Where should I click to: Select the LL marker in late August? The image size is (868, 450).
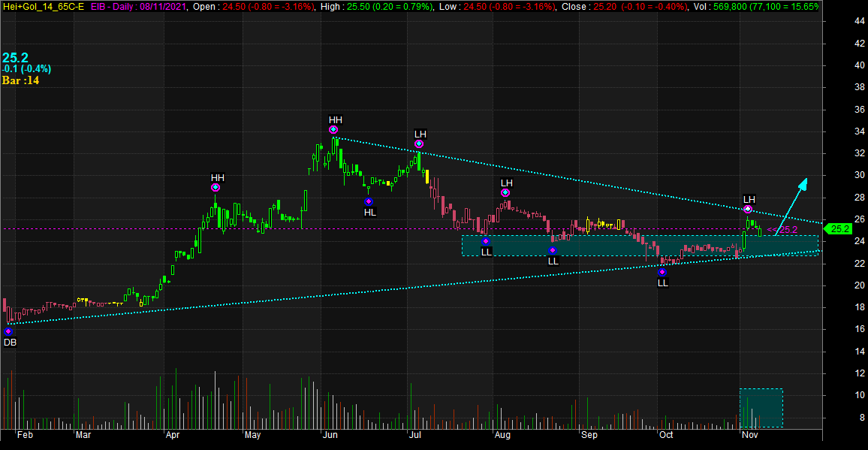(x=553, y=250)
